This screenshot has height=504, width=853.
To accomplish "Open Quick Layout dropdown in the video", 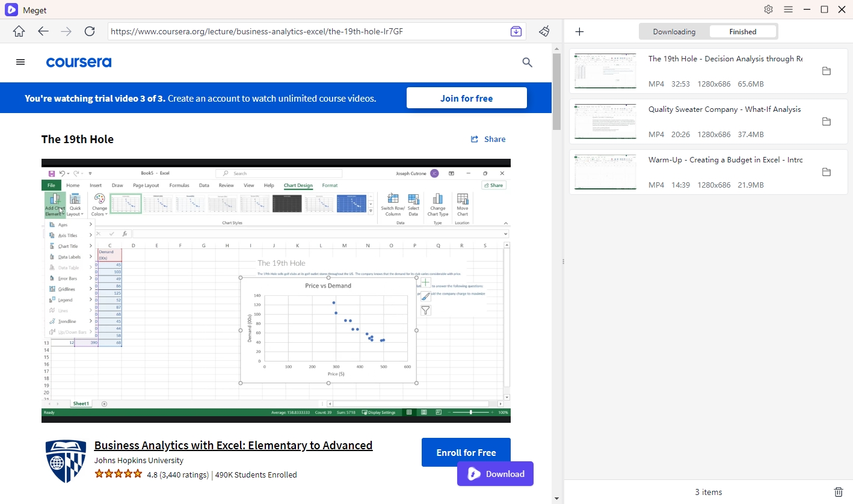I will [75, 205].
